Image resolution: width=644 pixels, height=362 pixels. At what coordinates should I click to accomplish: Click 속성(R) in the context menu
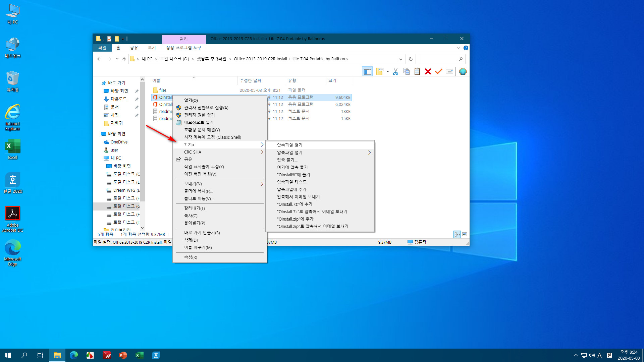click(x=220, y=257)
